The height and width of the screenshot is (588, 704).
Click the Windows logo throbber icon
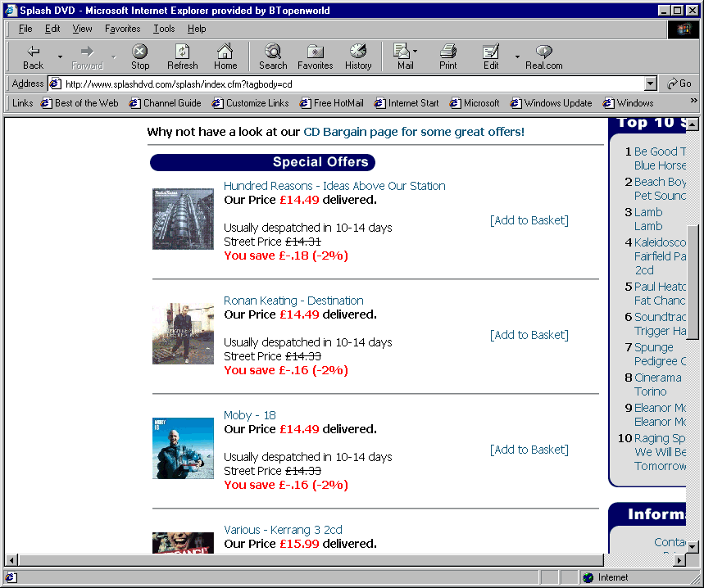(683, 29)
